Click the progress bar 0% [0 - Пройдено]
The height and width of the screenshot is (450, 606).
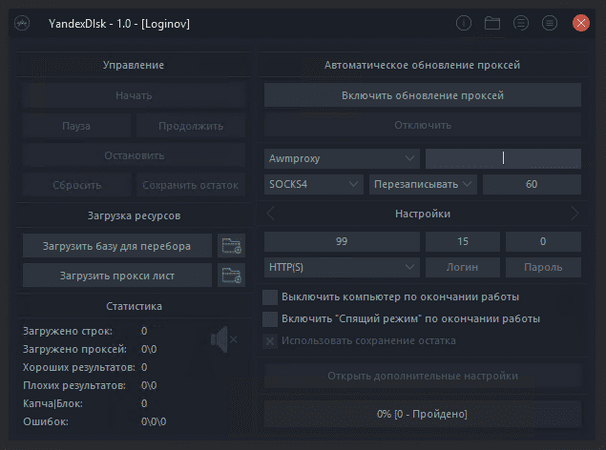click(x=422, y=414)
